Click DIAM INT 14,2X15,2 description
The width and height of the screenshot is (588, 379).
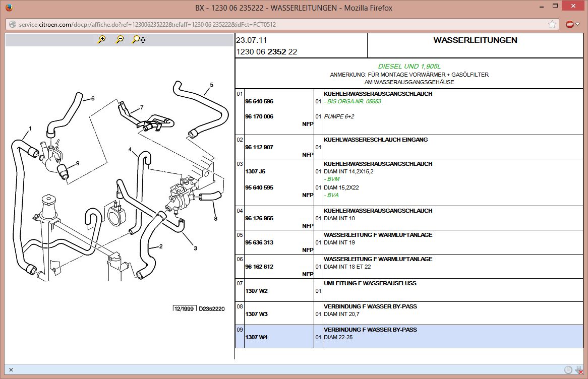coord(349,171)
